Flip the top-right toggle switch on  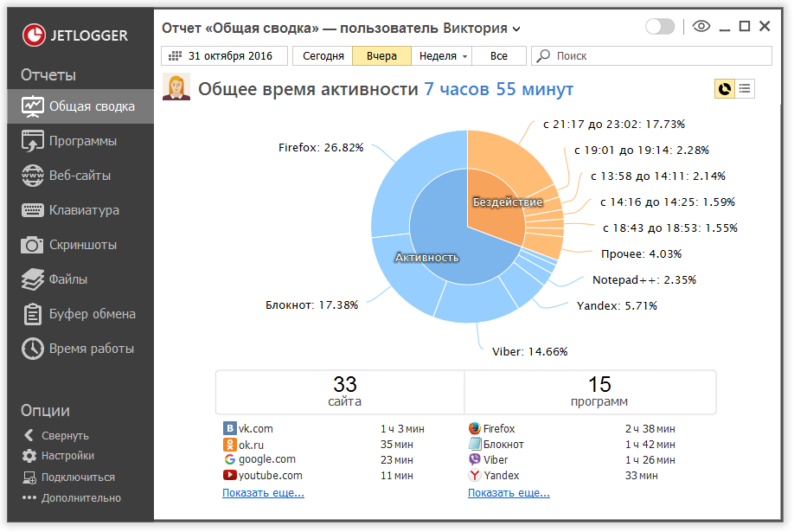660,27
